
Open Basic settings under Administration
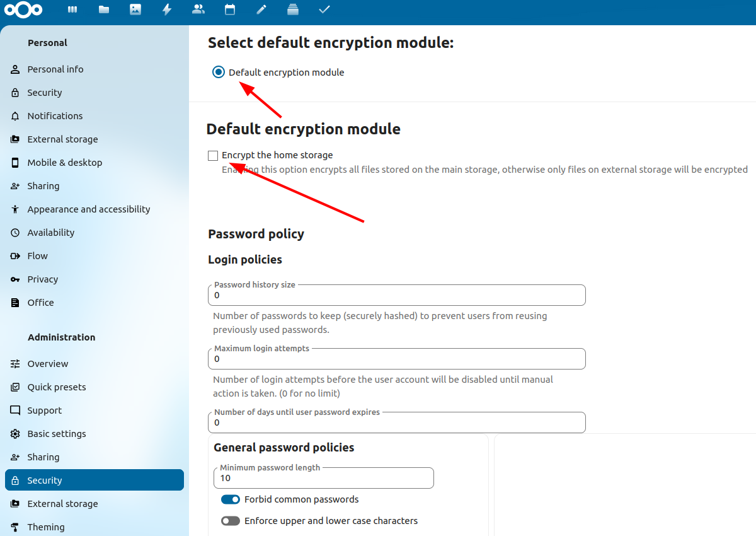click(x=57, y=434)
